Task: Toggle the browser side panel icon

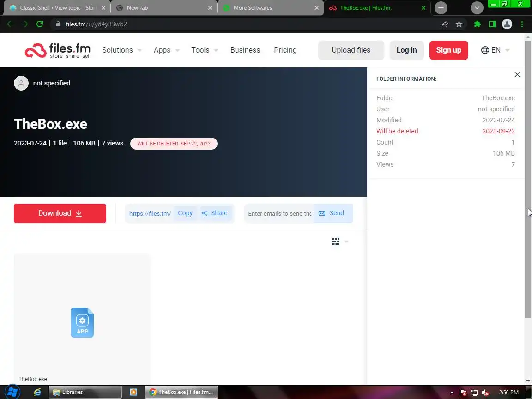Action: pyautogui.click(x=492, y=24)
